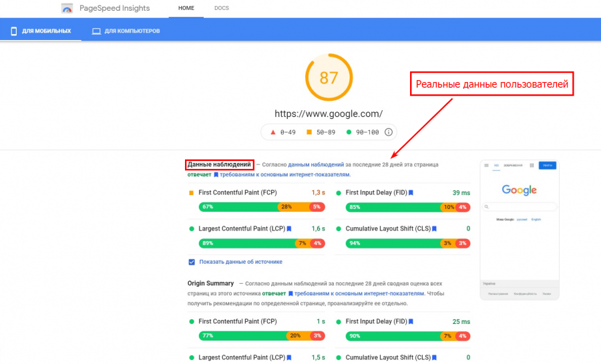Viewport: 601px width, 364px height.
Task: Click the 25 ms Origin FID value
Action: click(461, 321)
